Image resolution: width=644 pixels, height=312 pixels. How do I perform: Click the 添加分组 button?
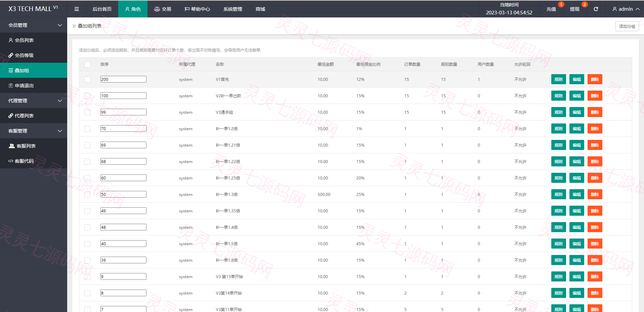pyautogui.click(x=627, y=26)
